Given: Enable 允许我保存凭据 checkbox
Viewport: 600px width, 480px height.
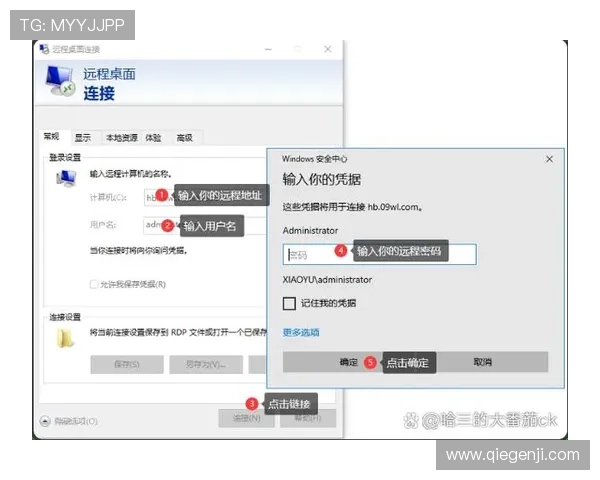Looking at the screenshot, I should (x=94, y=284).
